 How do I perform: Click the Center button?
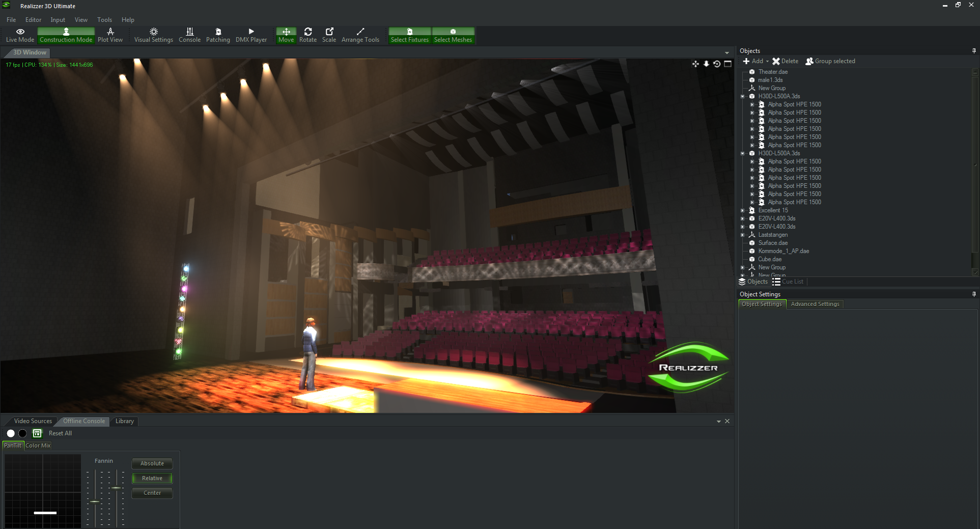pos(152,493)
